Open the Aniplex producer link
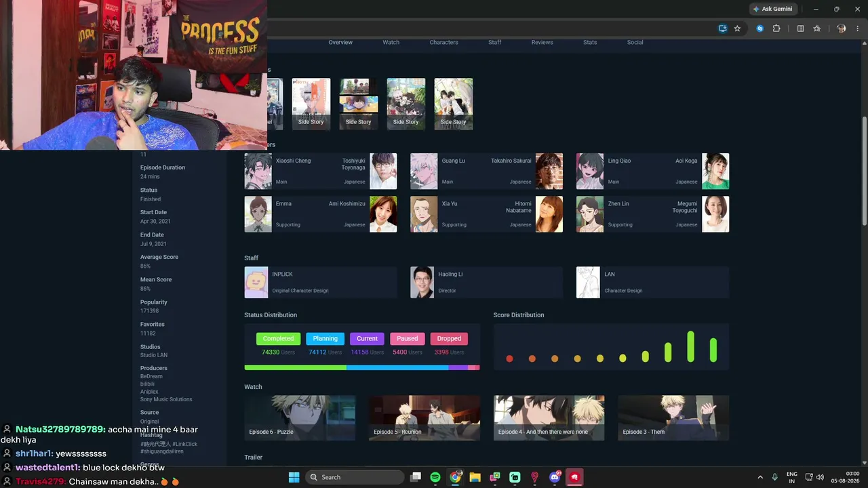868x488 pixels. point(149,392)
